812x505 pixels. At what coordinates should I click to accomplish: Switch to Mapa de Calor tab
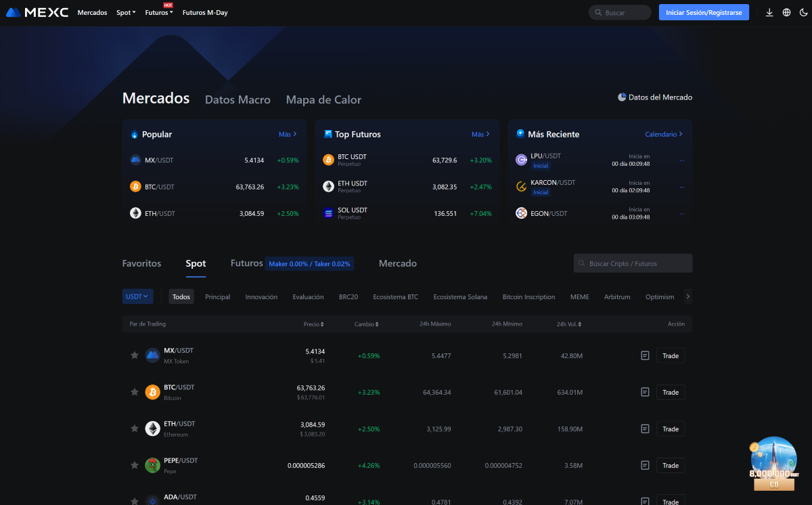(x=323, y=100)
